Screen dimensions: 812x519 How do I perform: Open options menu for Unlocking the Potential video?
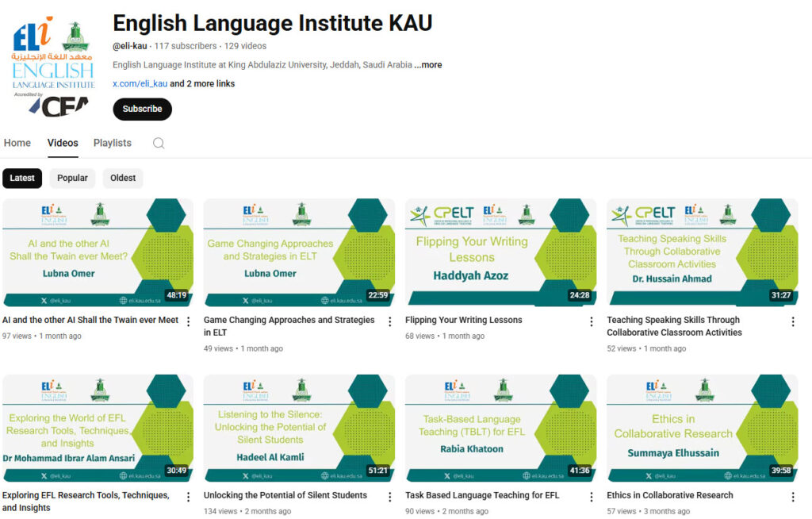click(x=390, y=497)
